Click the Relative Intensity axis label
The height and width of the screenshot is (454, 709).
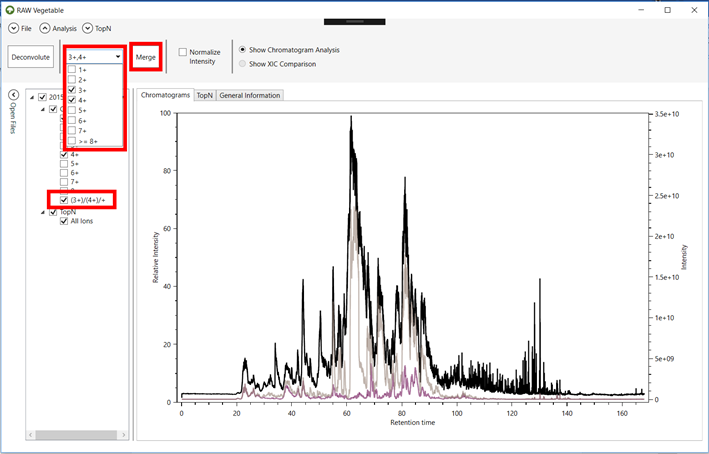[x=156, y=257]
